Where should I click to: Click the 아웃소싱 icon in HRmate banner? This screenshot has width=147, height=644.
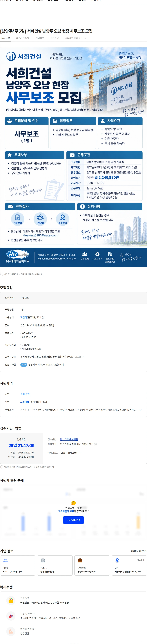[x=85, y=254]
